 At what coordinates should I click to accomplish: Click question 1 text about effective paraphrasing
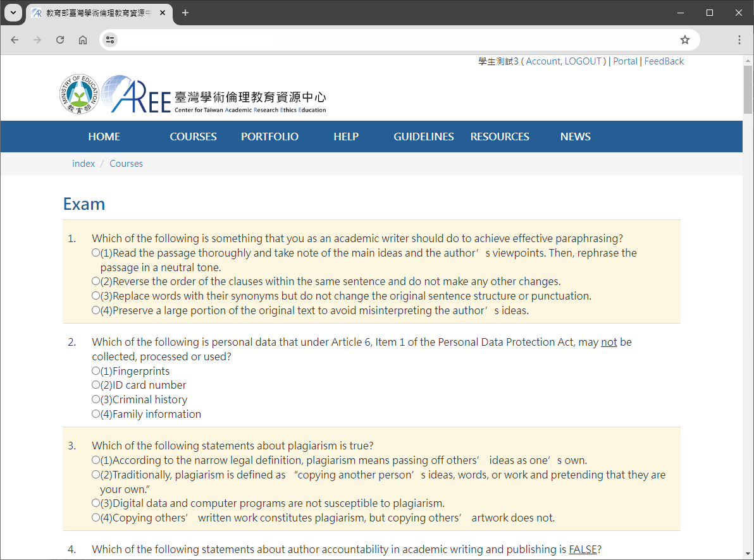tap(357, 238)
